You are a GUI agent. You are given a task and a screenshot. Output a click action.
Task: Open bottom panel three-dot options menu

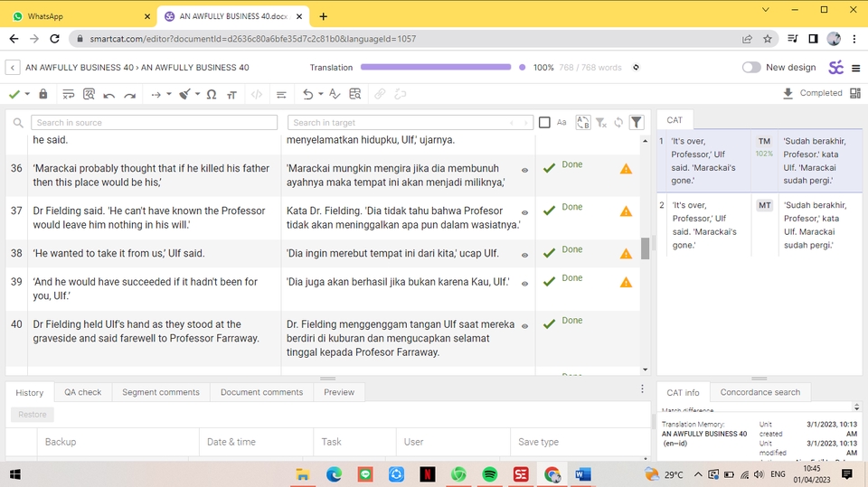pos(642,389)
